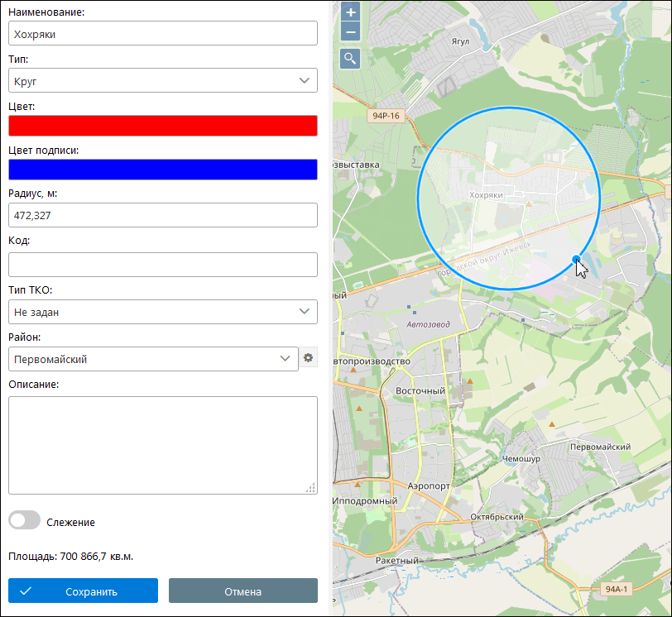The image size is (672, 617).
Task: Click the blue circle radius handle
Action: (x=577, y=260)
